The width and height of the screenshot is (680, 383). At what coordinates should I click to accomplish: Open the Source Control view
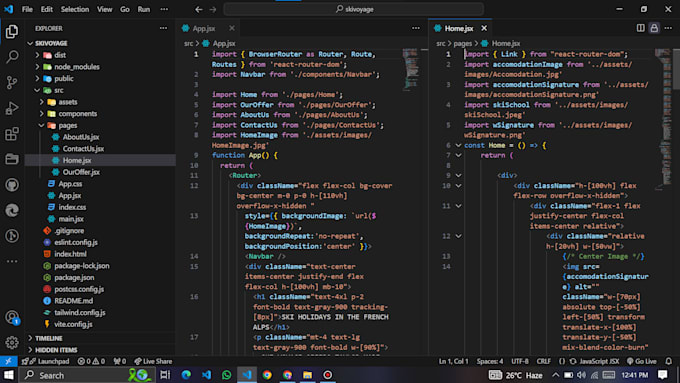click(x=12, y=82)
